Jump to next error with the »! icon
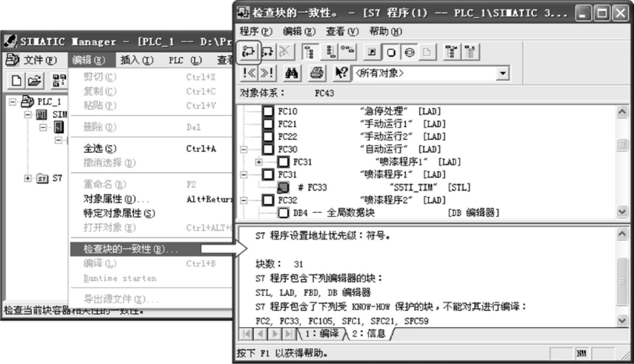 (x=267, y=73)
